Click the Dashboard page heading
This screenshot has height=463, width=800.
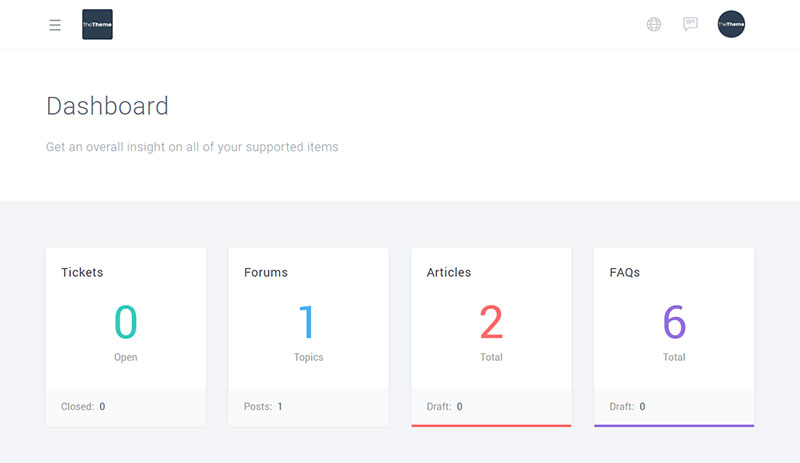click(107, 105)
